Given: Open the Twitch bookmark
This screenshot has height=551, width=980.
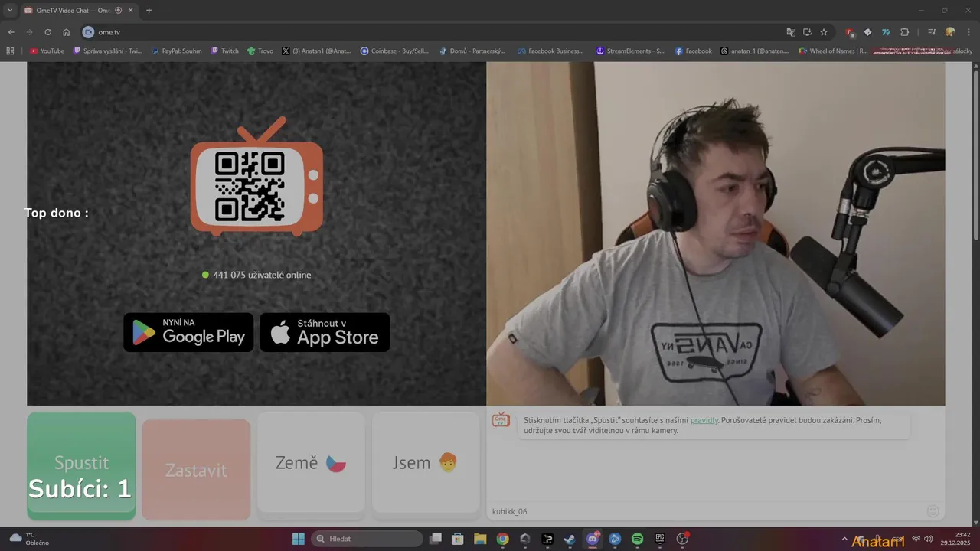Looking at the screenshot, I should (x=225, y=51).
